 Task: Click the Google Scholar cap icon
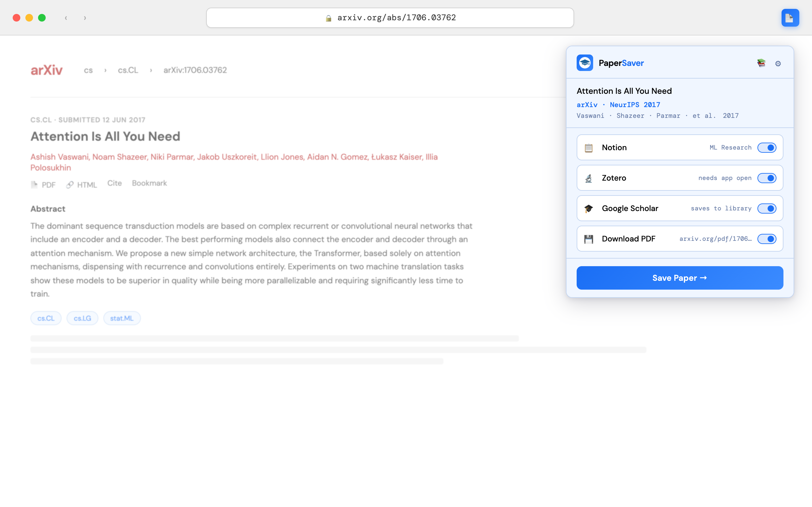[x=588, y=209]
